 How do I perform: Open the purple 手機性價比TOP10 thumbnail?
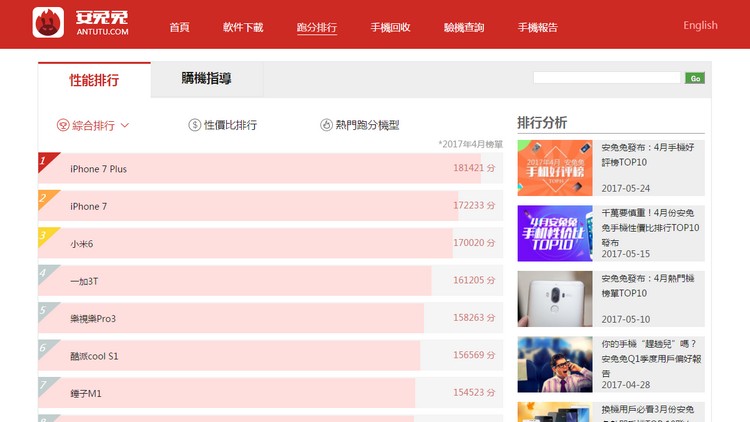555,233
